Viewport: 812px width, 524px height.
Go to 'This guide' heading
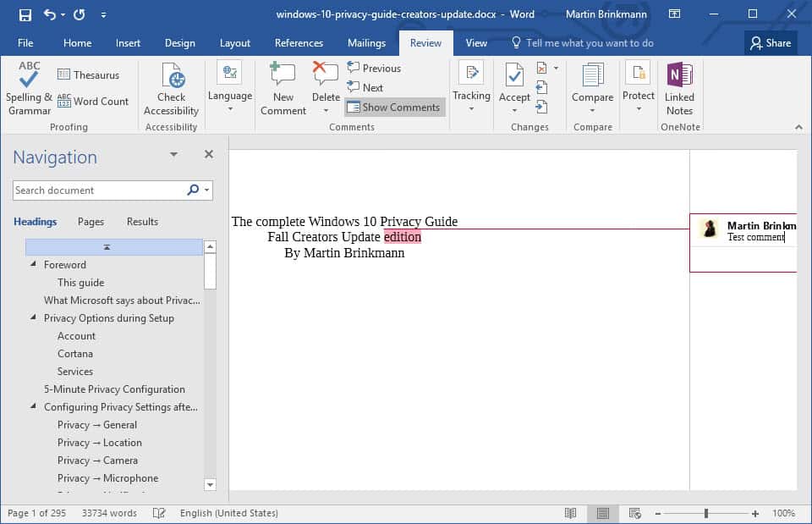click(x=81, y=283)
